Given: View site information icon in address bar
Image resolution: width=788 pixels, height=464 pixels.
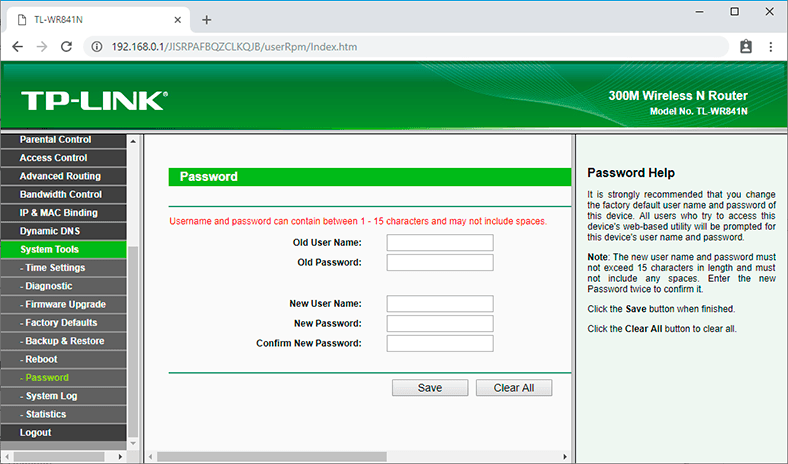Looking at the screenshot, I should [96, 47].
